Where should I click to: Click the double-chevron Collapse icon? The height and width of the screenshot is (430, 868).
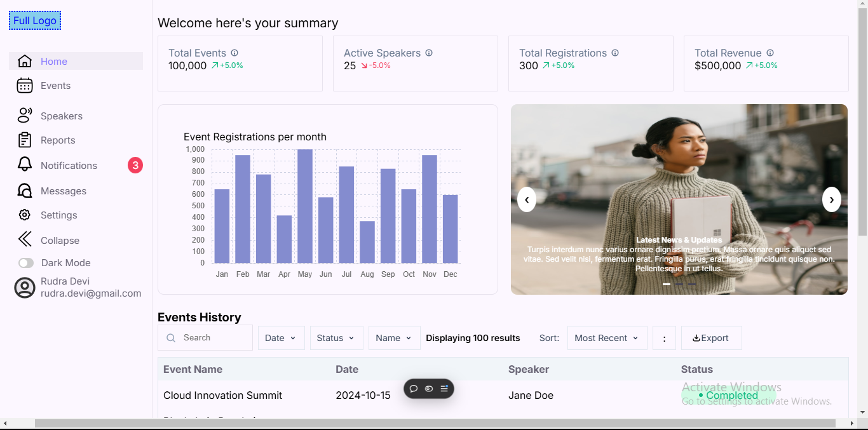(25, 239)
